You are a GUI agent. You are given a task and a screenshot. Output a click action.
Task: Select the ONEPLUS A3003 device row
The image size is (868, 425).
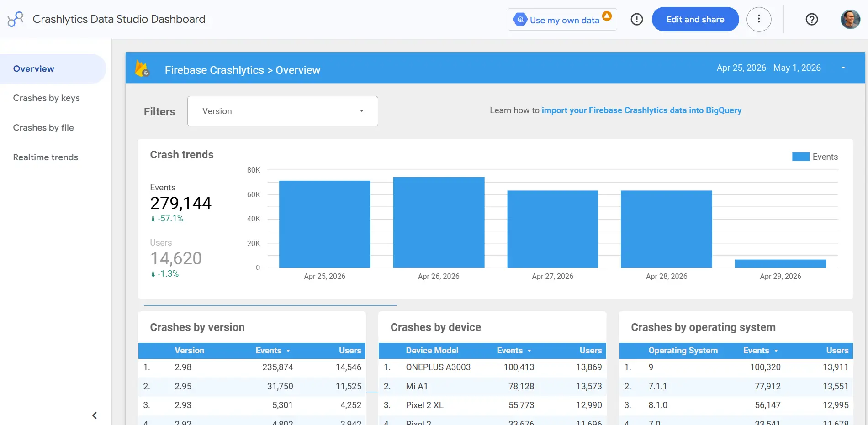492,367
